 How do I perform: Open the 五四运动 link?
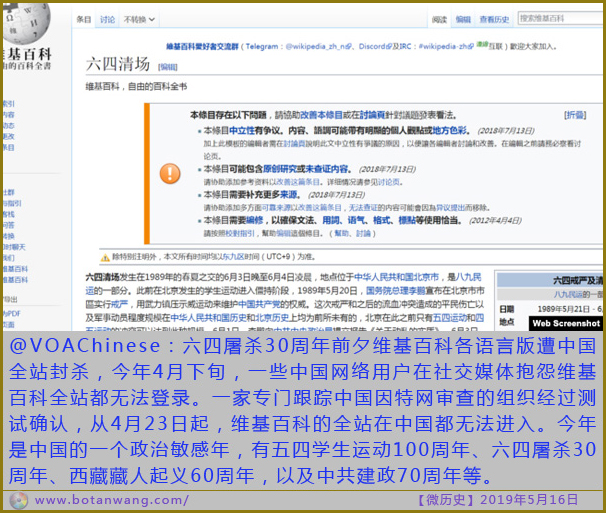pyautogui.click(x=449, y=317)
